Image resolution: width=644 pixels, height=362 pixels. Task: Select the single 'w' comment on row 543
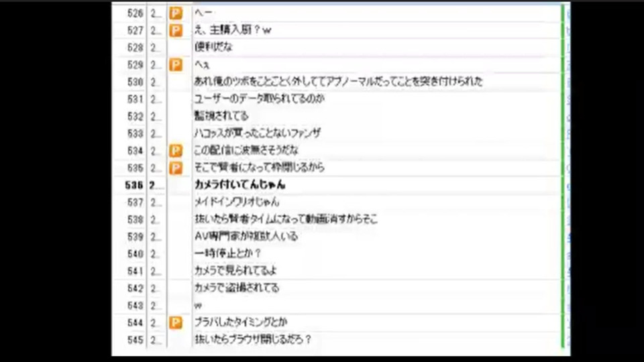click(x=198, y=306)
